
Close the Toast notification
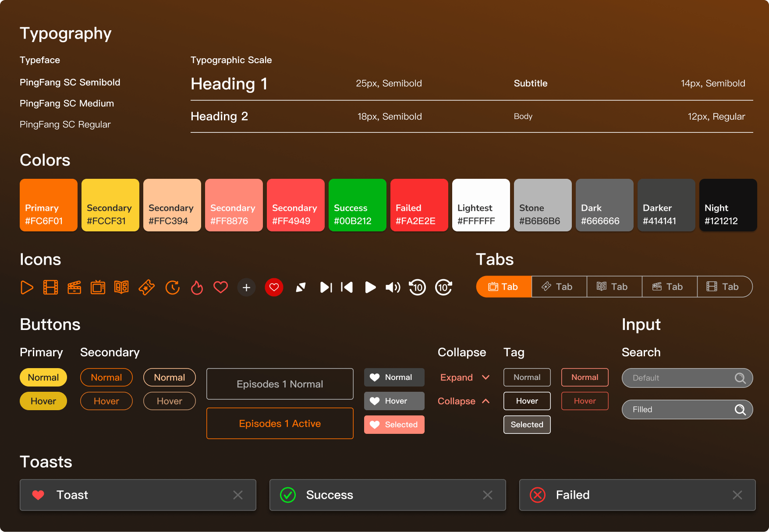238,495
